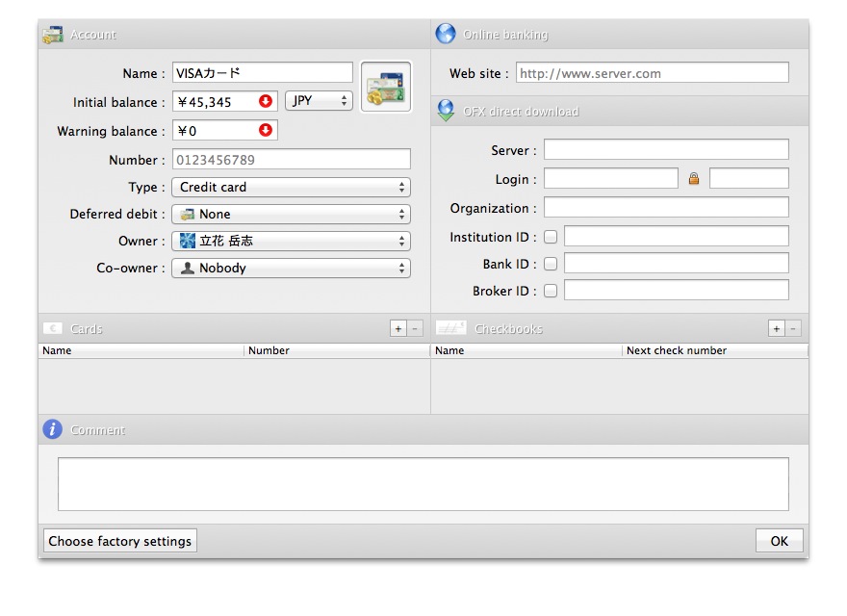Click the red arrow in Initial balance

[266, 101]
